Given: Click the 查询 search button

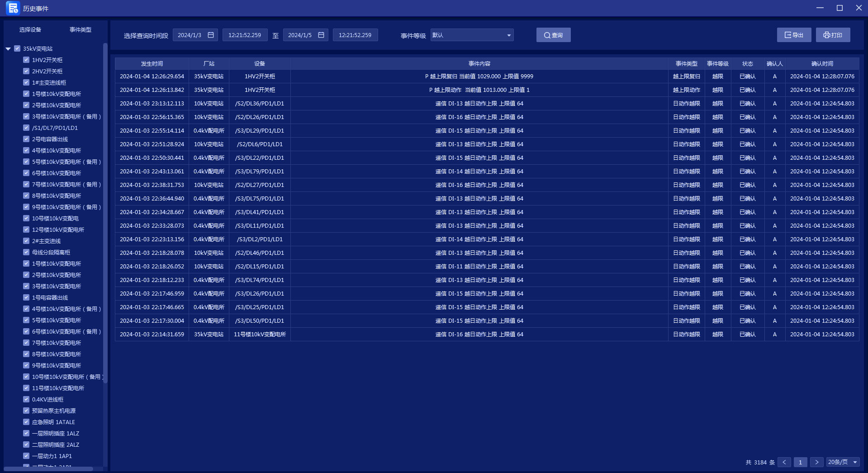Looking at the screenshot, I should [553, 35].
